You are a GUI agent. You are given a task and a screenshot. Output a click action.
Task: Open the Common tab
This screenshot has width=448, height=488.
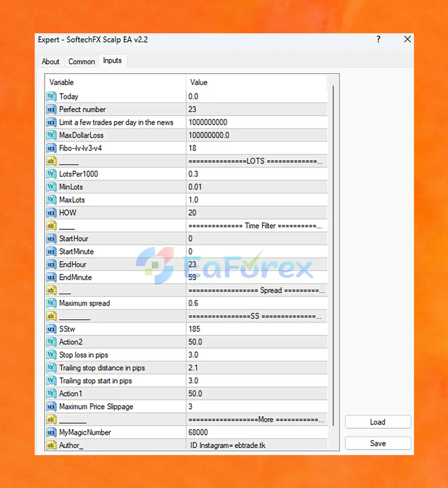point(82,62)
